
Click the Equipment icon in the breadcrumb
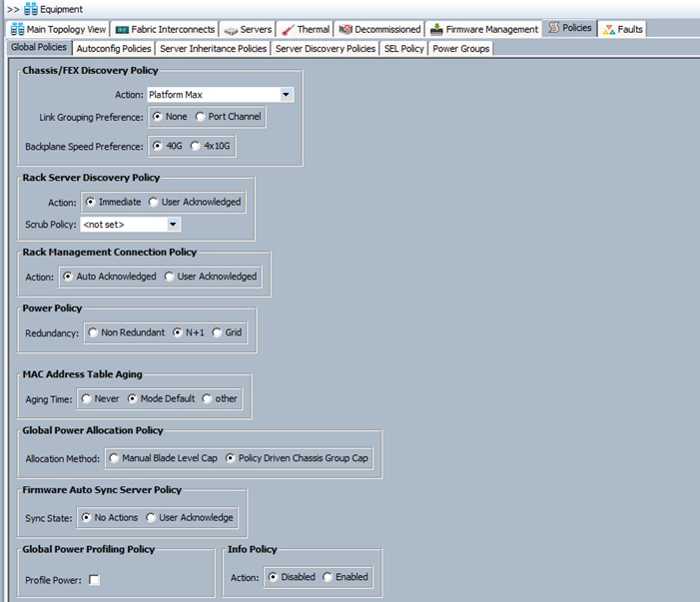[31, 9]
